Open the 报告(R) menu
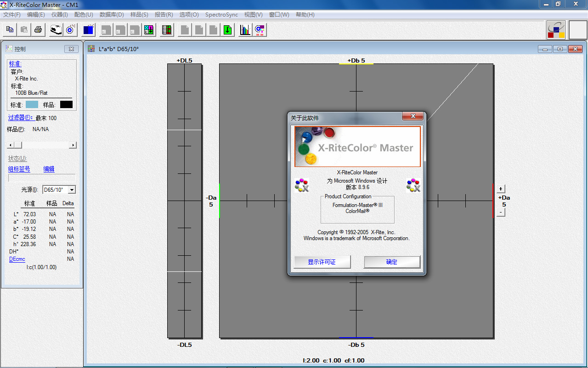The image size is (588, 368). click(164, 15)
